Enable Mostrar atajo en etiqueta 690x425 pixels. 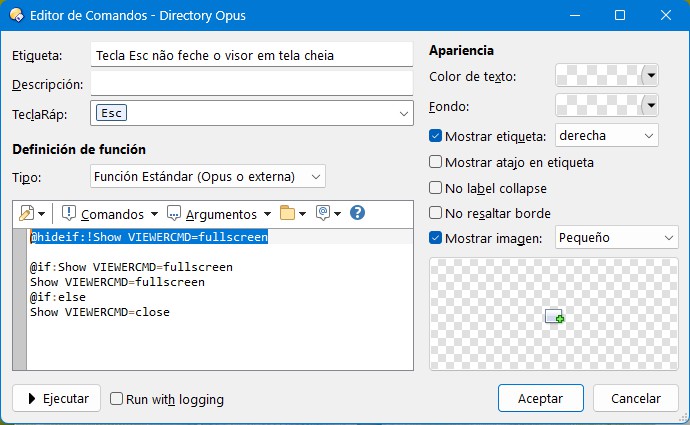[x=435, y=162]
